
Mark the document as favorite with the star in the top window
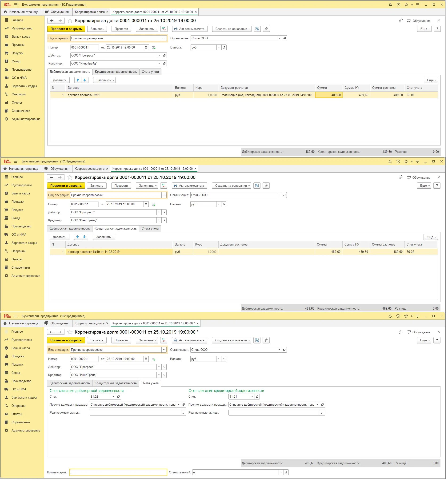click(70, 21)
